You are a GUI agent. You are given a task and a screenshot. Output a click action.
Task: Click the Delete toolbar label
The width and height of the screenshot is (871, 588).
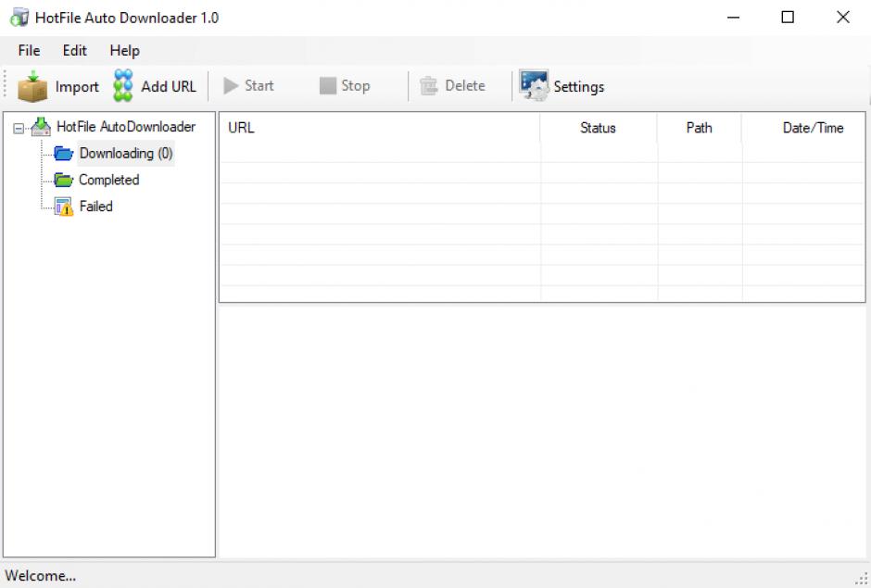(465, 85)
